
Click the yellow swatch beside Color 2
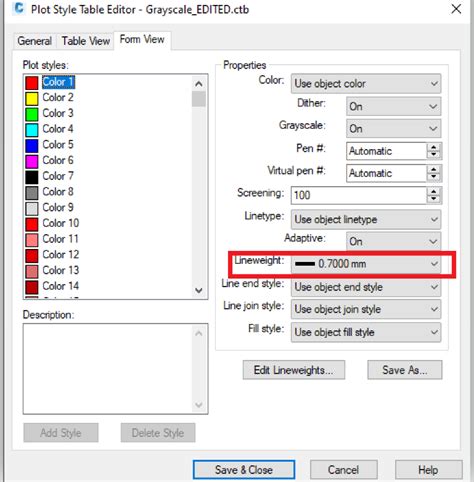pos(32,98)
